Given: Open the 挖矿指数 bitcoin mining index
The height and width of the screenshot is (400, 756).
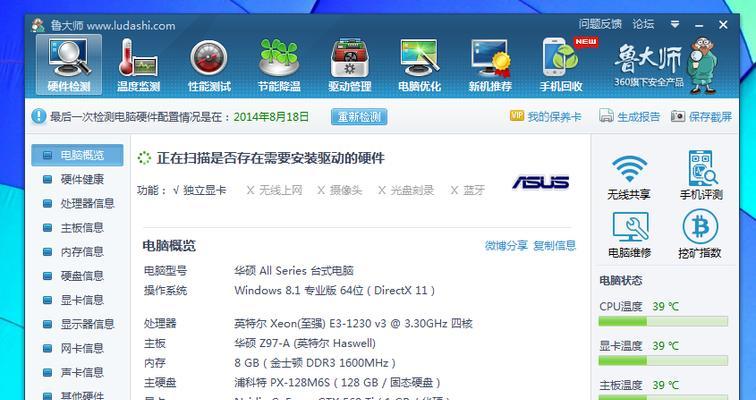Looking at the screenshot, I should click(x=700, y=234).
